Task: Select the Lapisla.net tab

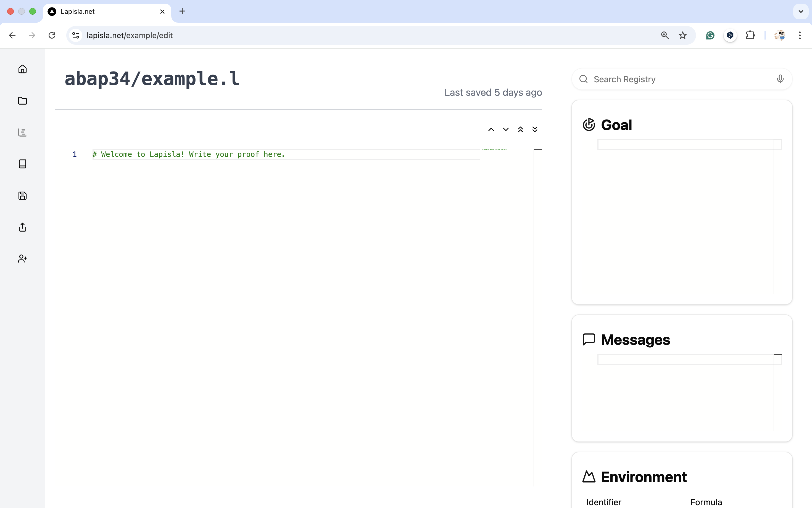Action: pyautogui.click(x=107, y=11)
